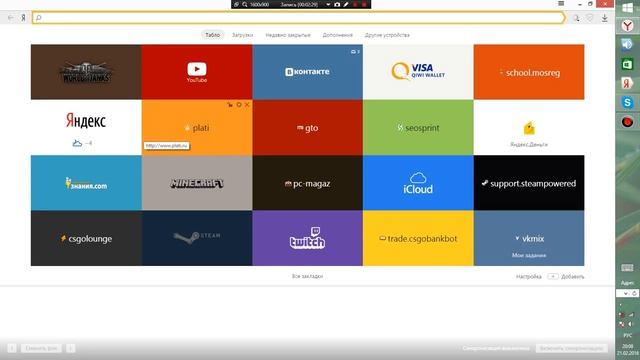Remove the plati tile with its X icon
This screenshot has height=360, width=640.
pyautogui.click(x=247, y=105)
